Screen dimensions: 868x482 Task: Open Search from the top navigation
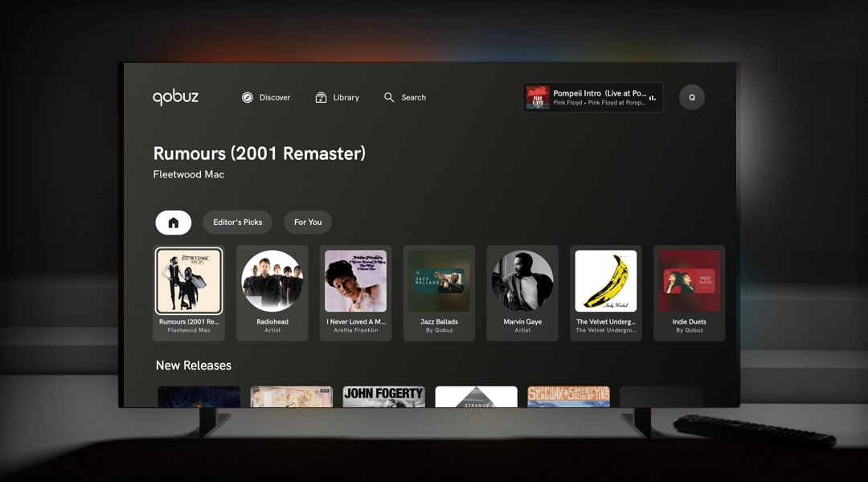coord(404,97)
